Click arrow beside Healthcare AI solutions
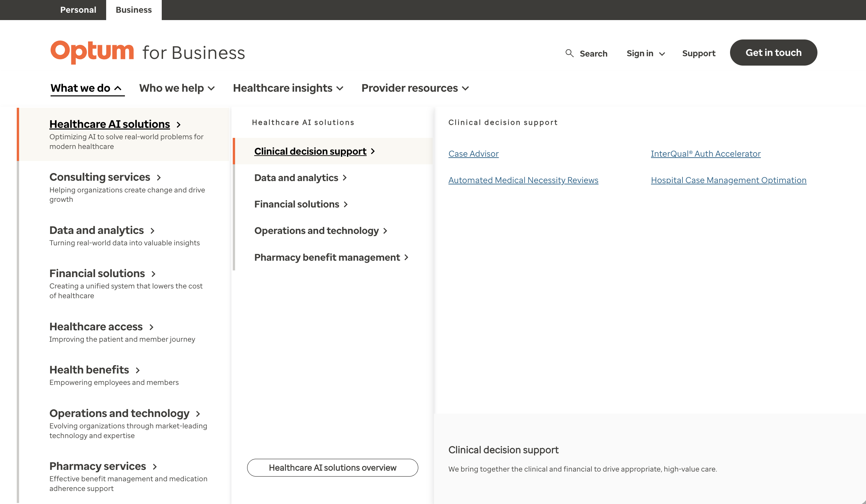 point(178,124)
